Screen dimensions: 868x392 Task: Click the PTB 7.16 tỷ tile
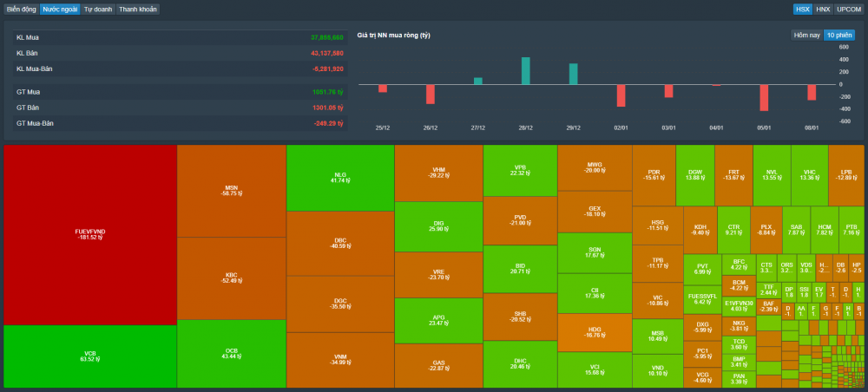coord(852,230)
